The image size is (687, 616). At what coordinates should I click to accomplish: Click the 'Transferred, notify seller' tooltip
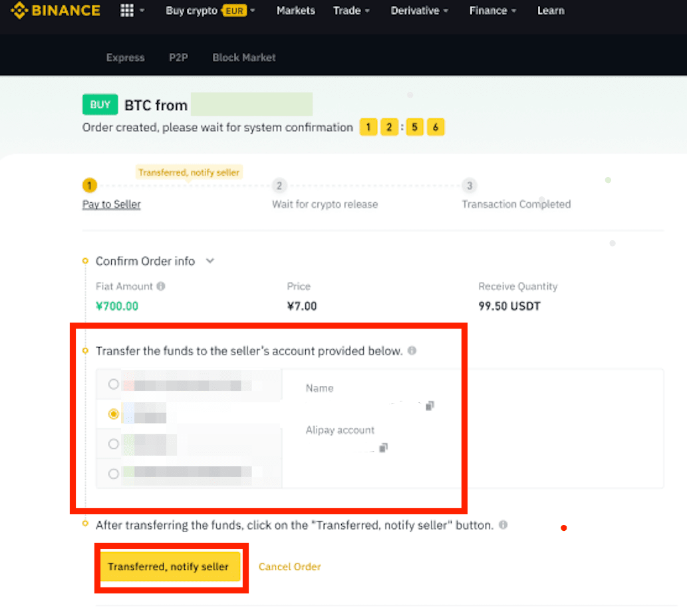[189, 172]
